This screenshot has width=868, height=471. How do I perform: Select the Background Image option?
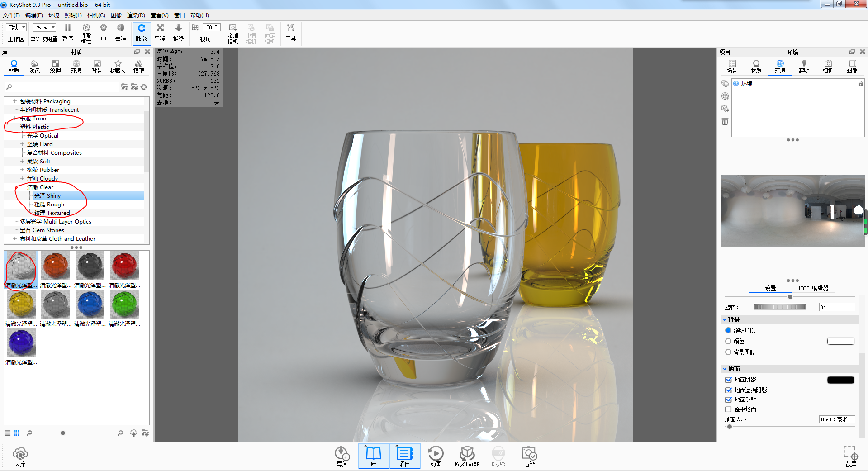728,352
